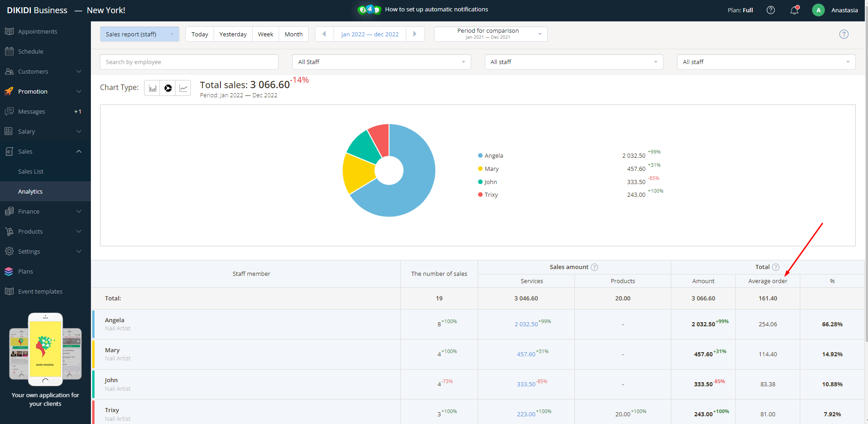Click Sales amount help icon
This screenshot has width=868, height=424.
click(x=594, y=267)
